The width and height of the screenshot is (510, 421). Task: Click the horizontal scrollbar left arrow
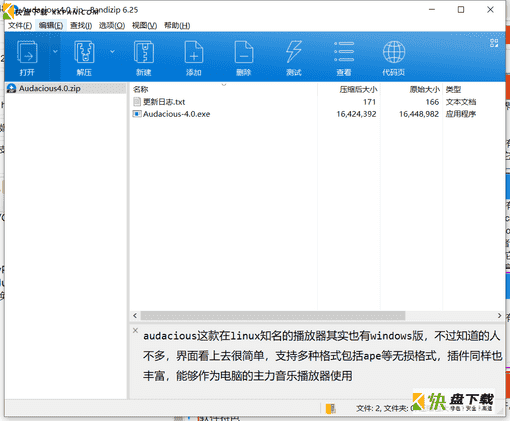click(135, 315)
